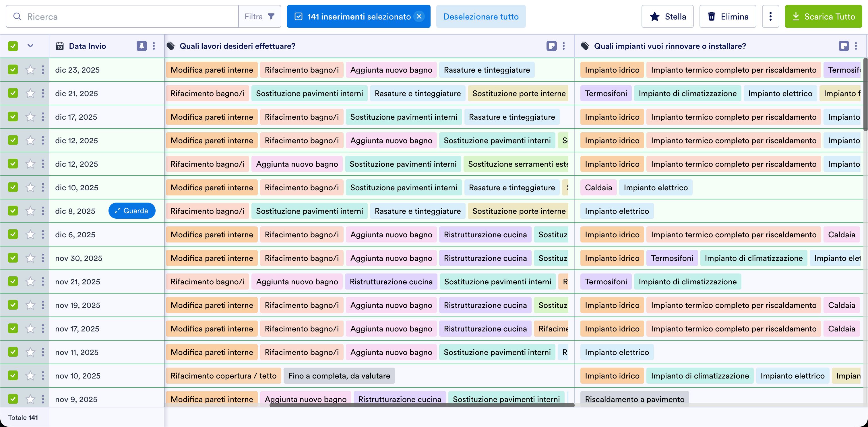
Task: Expand the chevron next to the header checkbox
Action: (x=30, y=46)
